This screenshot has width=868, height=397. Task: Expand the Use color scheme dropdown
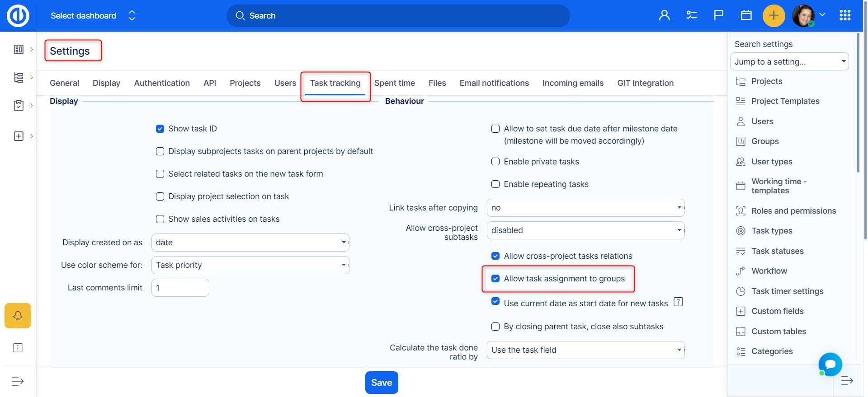coord(250,265)
